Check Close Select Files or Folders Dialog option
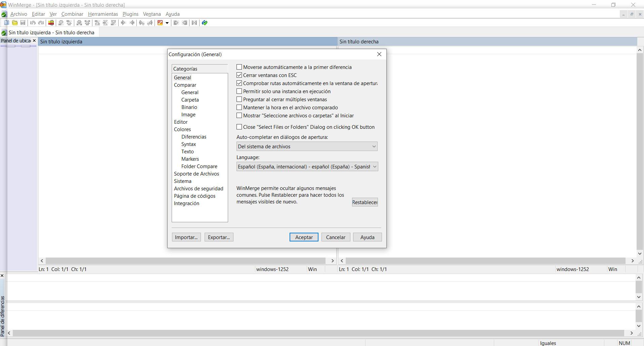Image resolution: width=644 pixels, height=346 pixels. [x=239, y=127]
